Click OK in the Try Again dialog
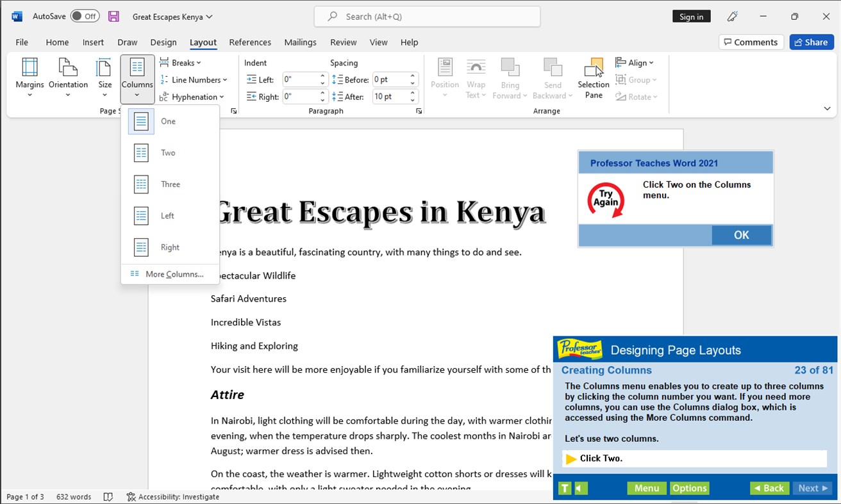The image size is (841, 504). [742, 235]
